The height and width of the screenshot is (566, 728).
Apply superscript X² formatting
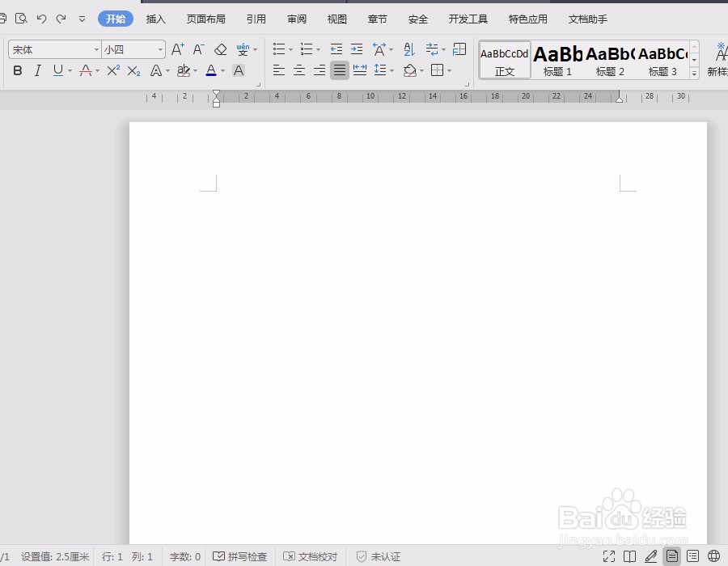click(x=113, y=70)
